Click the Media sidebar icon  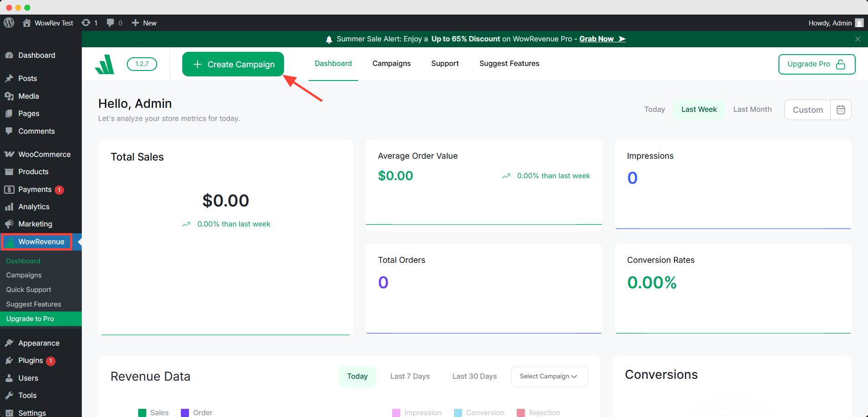click(9, 96)
